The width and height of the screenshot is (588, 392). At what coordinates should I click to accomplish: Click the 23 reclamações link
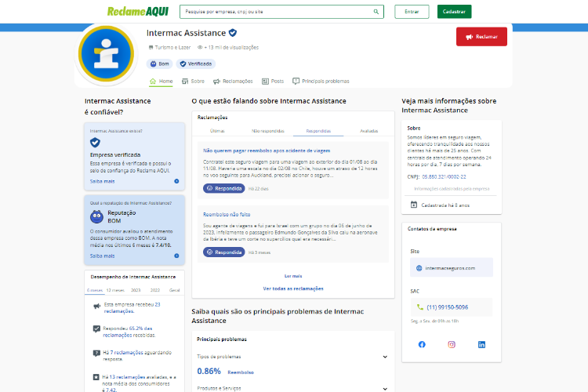tap(132, 308)
